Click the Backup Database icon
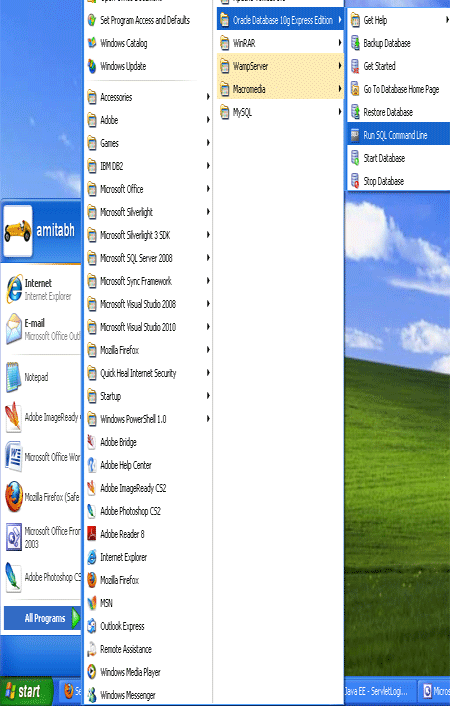This screenshot has height=707, width=450. 355,43
